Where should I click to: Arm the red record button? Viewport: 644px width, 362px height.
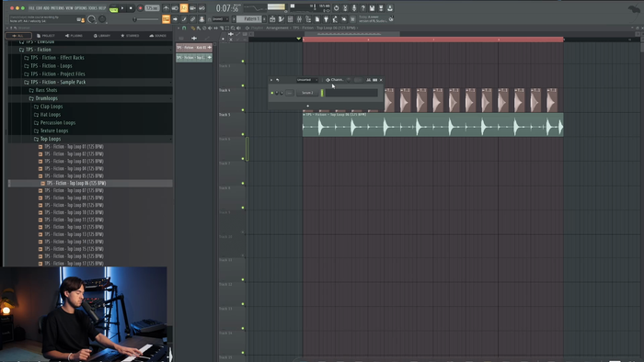(140, 8)
